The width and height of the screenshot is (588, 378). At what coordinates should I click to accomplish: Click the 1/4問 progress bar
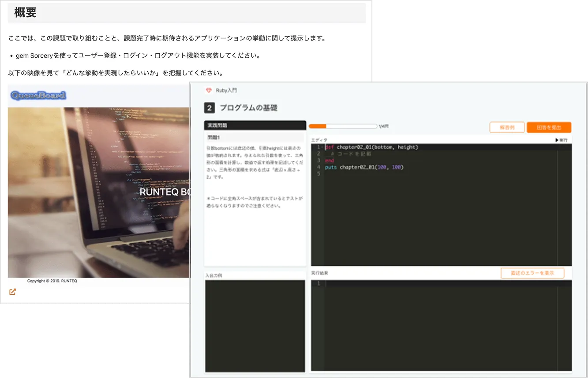(x=343, y=126)
